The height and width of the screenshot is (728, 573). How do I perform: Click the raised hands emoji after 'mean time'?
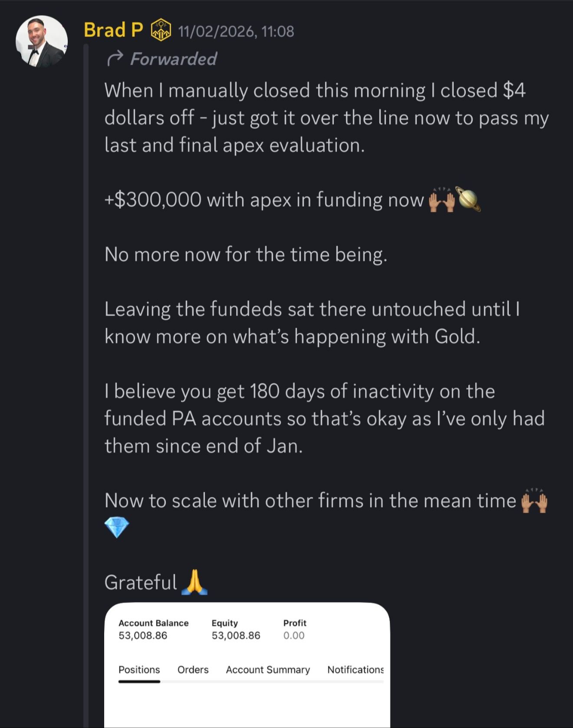click(x=534, y=501)
